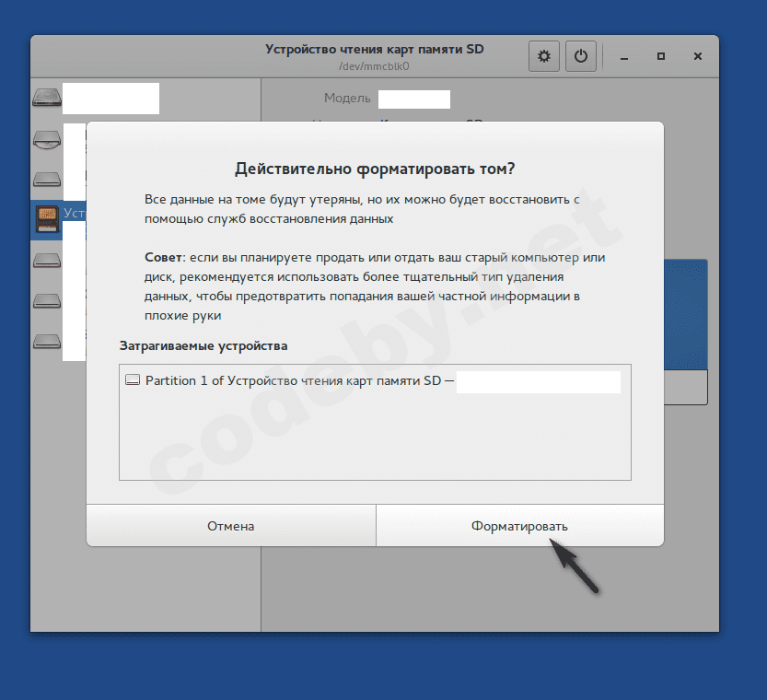Select the optical drive icon in the sidebar
Screen dimensions: 767x700
point(47,140)
